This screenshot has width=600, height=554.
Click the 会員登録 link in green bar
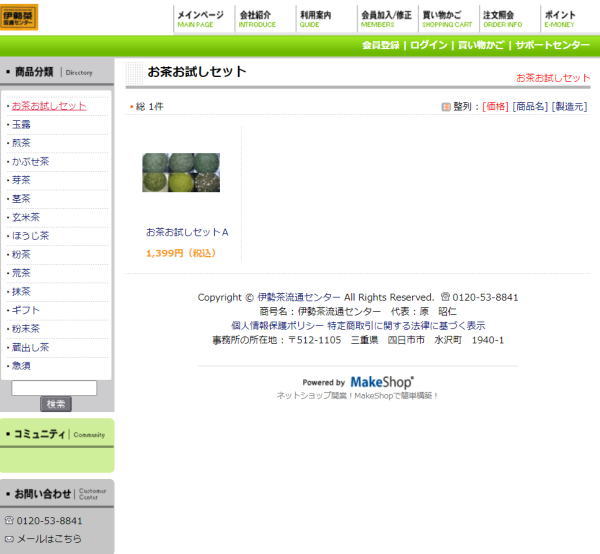(x=380, y=46)
